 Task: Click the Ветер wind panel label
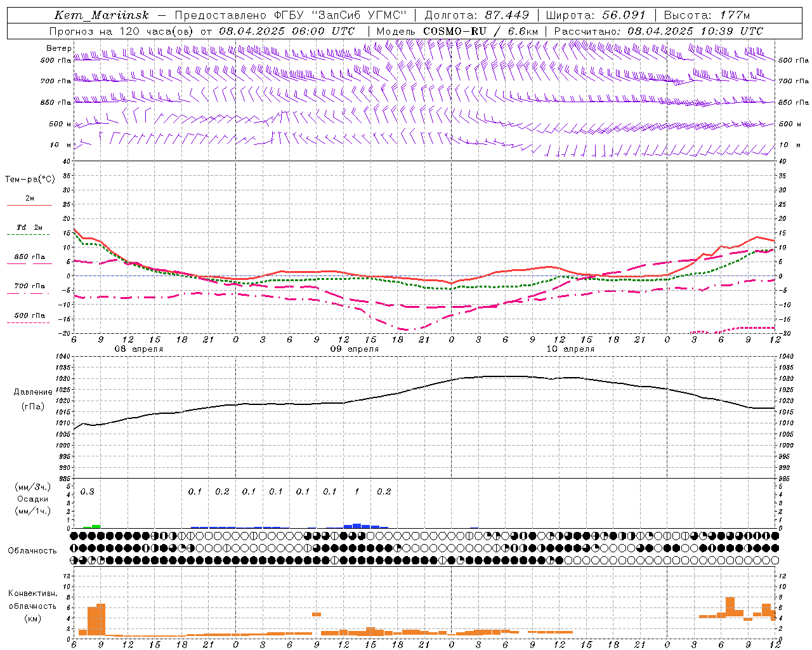pyautogui.click(x=58, y=48)
